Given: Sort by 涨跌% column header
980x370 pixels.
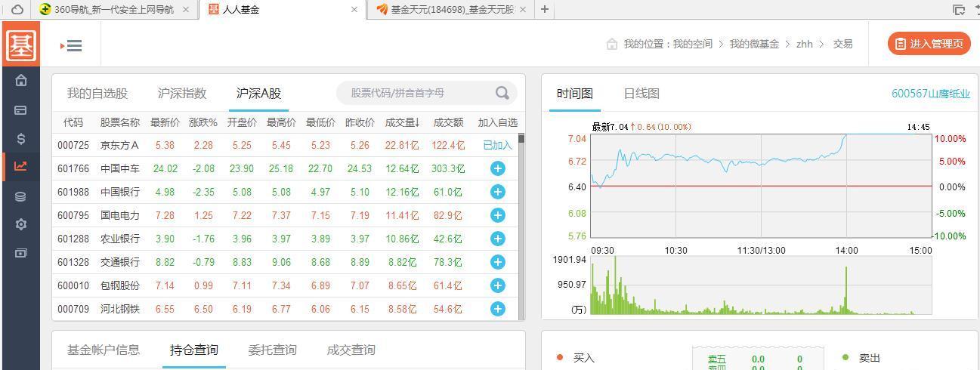Looking at the screenshot, I should click(x=202, y=122).
